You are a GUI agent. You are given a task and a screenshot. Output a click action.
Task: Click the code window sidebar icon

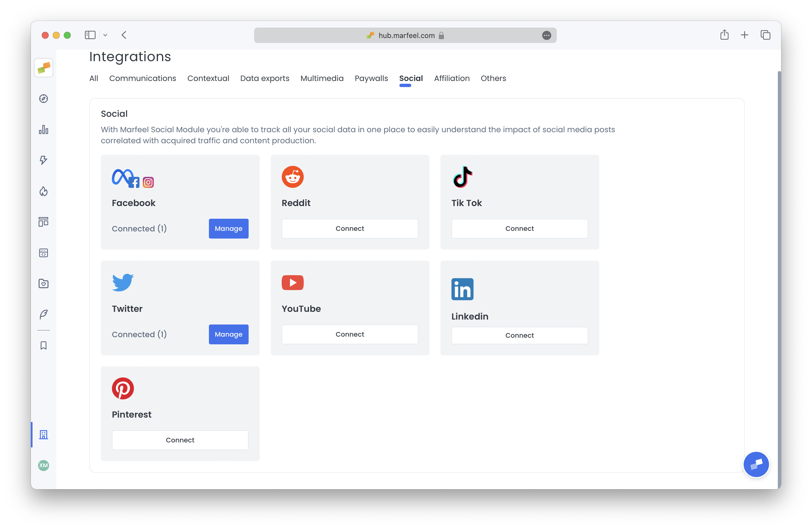tap(43, 253)
